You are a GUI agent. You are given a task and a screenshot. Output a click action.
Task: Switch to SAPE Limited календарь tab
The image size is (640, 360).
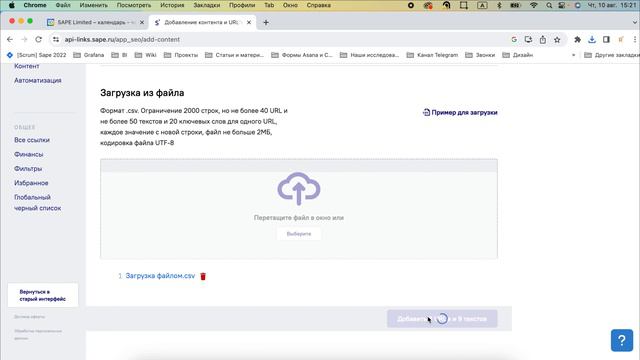(x=96, y=22)
